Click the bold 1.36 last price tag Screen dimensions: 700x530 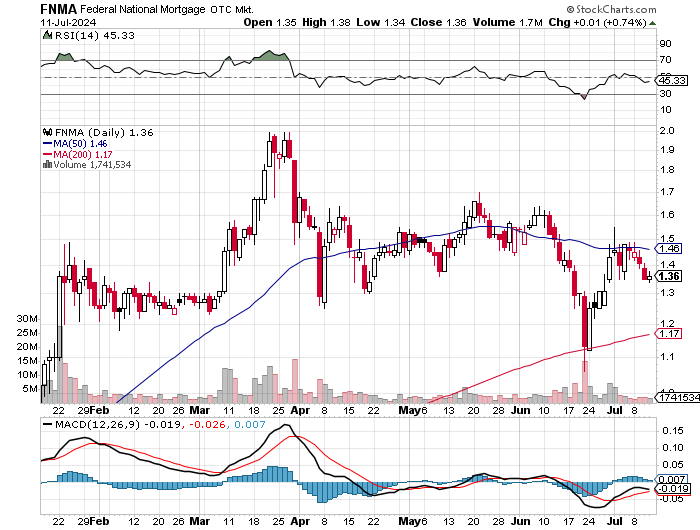coord(669,276)
